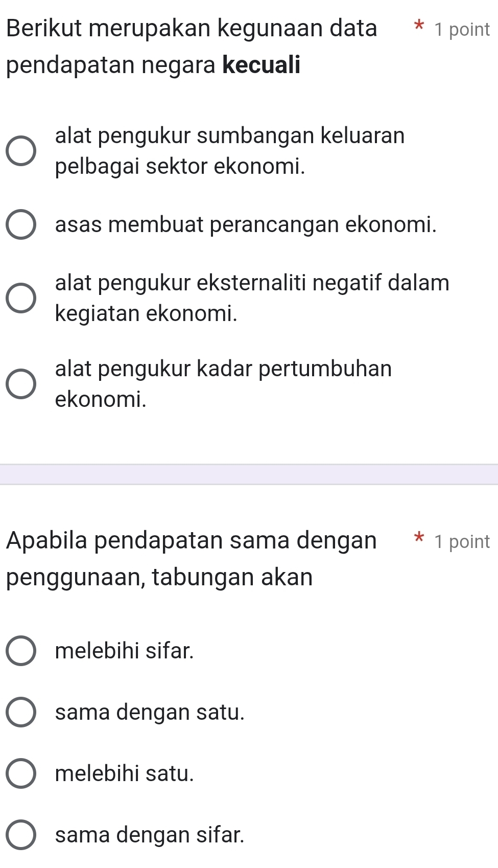Screen dimensions: 498x868
Task: Select the 'sama dengan sifar' radio circle
Action: (x=21, y=835)
